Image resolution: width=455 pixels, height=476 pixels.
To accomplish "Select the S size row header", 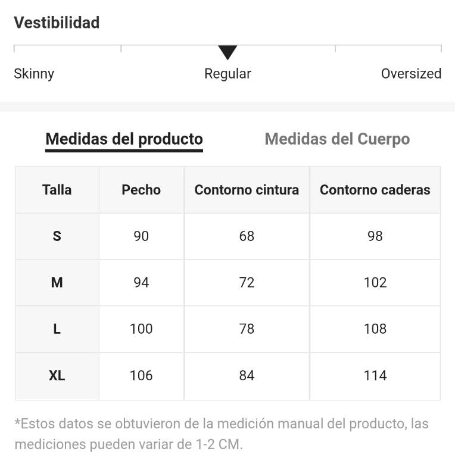I will (x=57, y=236).
